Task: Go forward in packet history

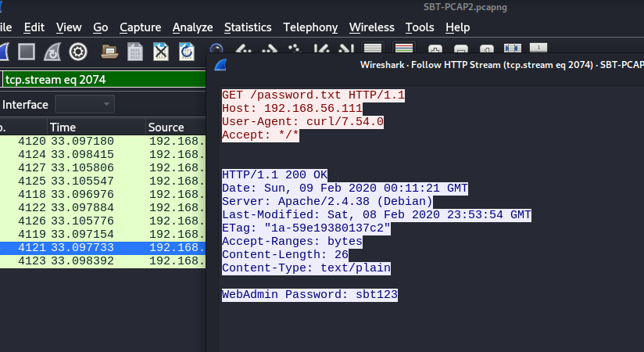Action: (270, 48)
